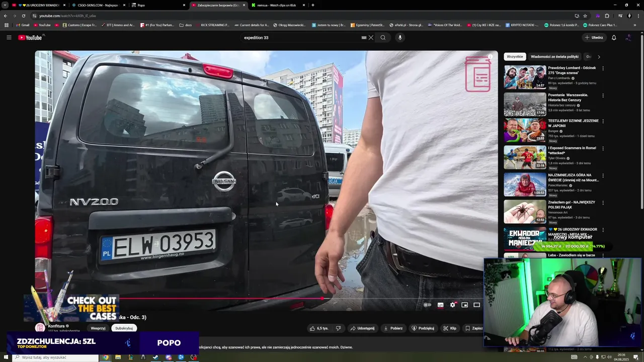Image resolution: width=644 pixels, height=362 pixels.
Task: Click the magnifier search button
Action: 383,38
